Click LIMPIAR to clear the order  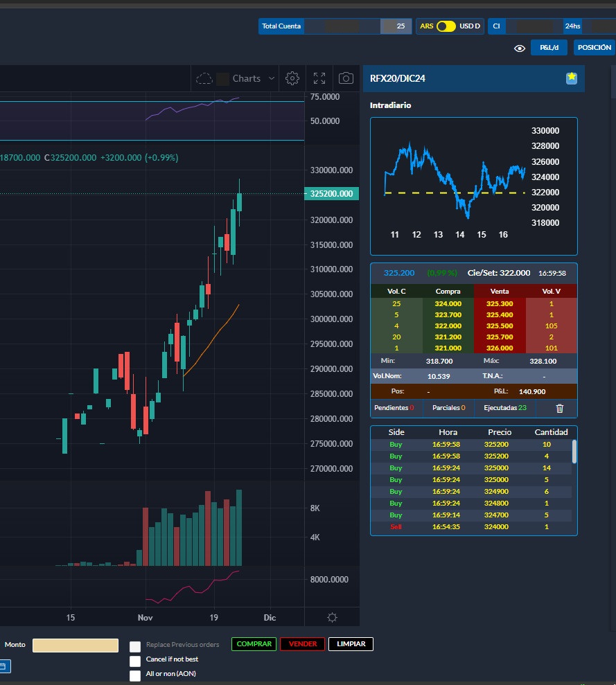pos(351,644)
